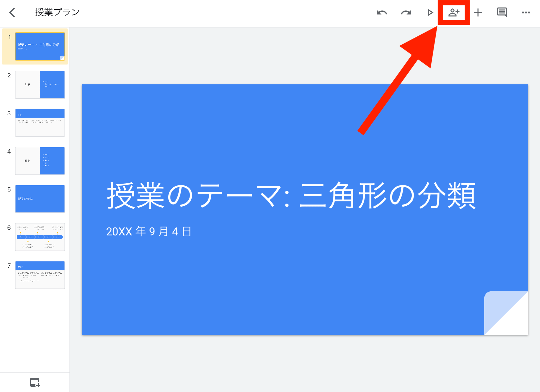
Task: Start the slideshow with the play icon
Action: click(x=430, y=12)
